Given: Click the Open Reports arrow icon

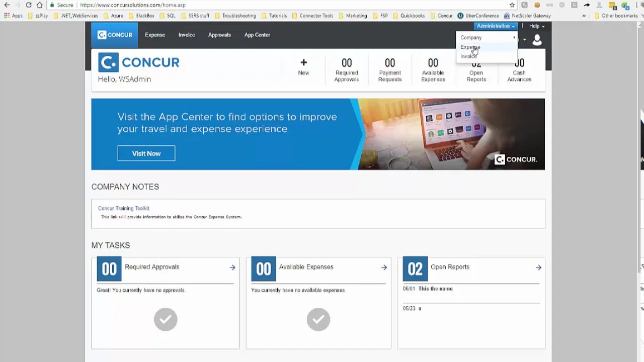Looking at the screenshot, I should 538,267.
